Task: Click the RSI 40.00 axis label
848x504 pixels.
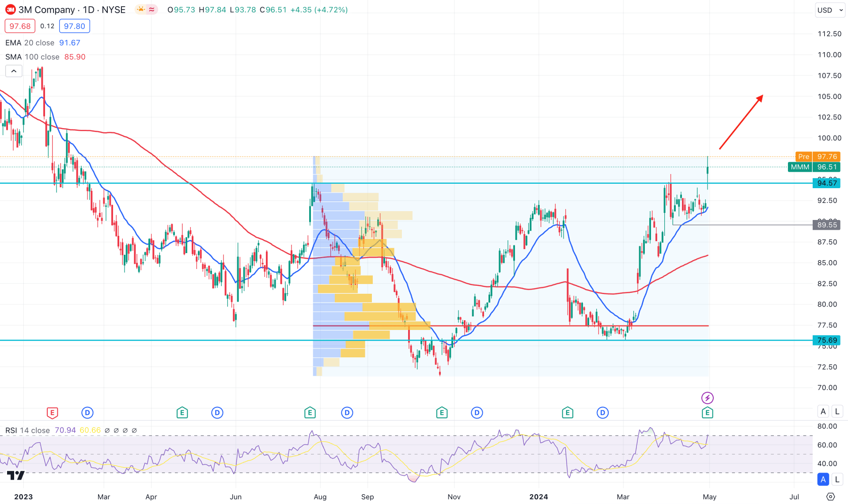Action: coord(827,463)
